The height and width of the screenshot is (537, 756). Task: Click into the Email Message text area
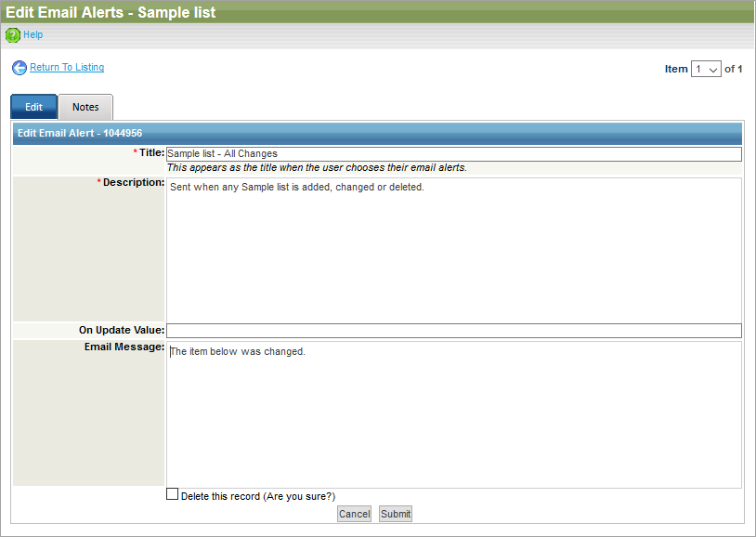(454, 414)
